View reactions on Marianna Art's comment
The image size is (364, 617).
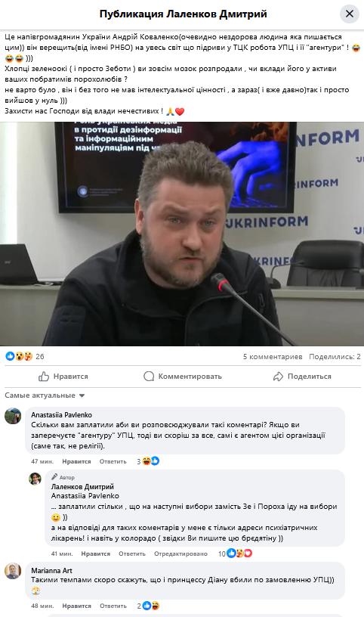148,606
